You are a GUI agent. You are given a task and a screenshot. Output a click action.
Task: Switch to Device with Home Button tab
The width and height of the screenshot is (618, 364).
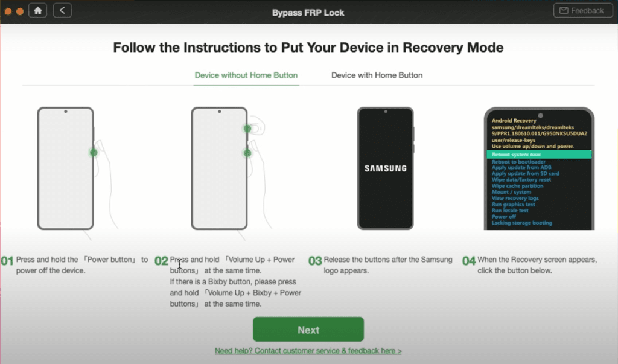coord(377,75)
